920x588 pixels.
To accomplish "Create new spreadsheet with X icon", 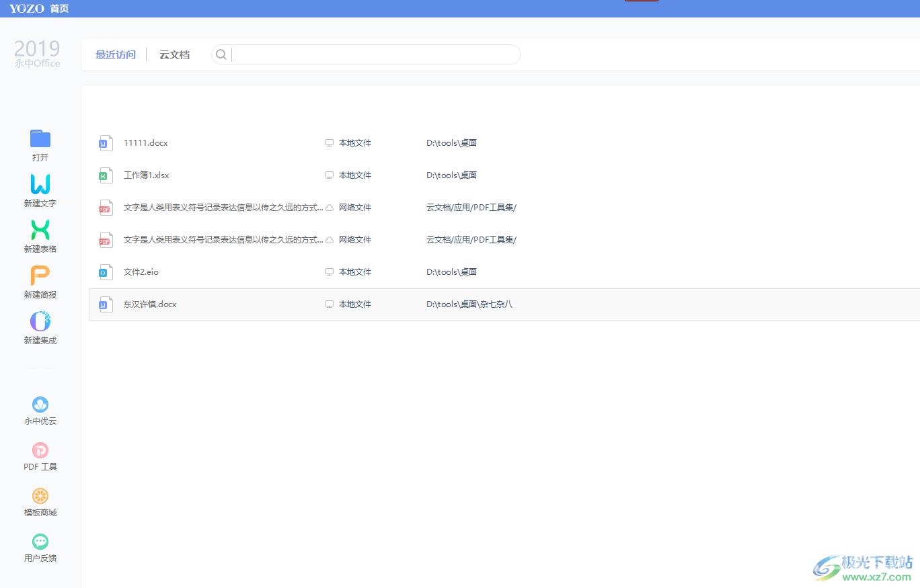I will pyautogui.click(x=40, y=230).
